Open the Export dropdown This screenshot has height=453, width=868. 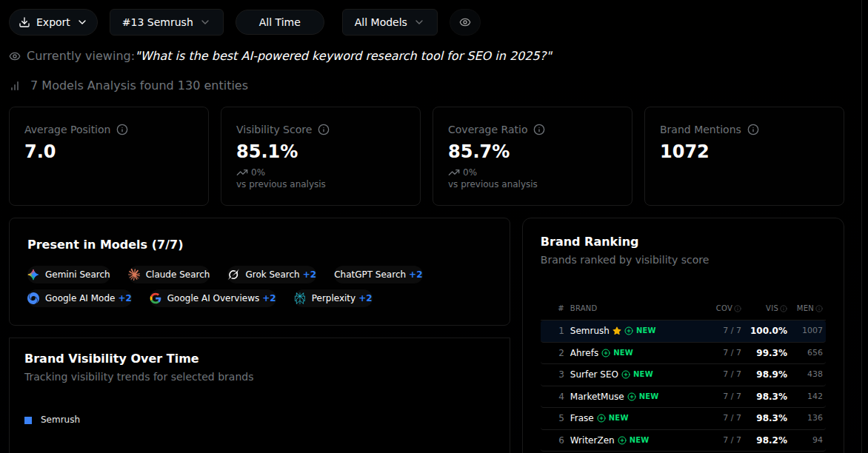tap(53, 22)
